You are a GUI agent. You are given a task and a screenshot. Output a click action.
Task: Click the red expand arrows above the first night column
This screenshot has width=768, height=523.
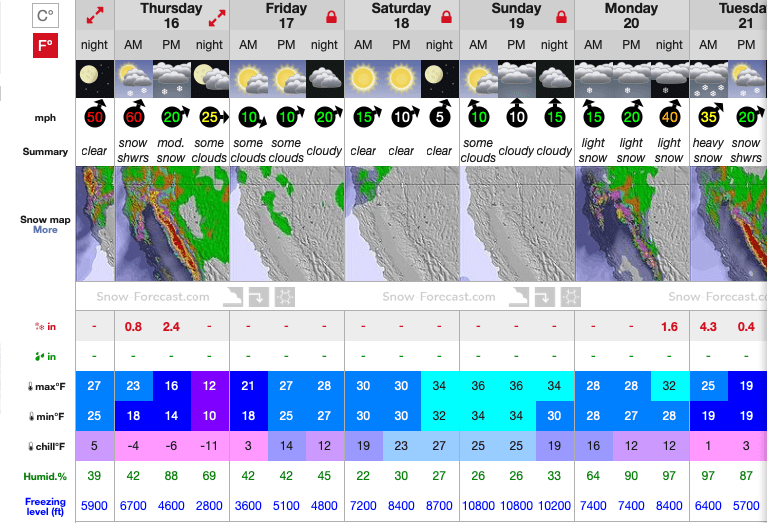click(x=95, y=15)
